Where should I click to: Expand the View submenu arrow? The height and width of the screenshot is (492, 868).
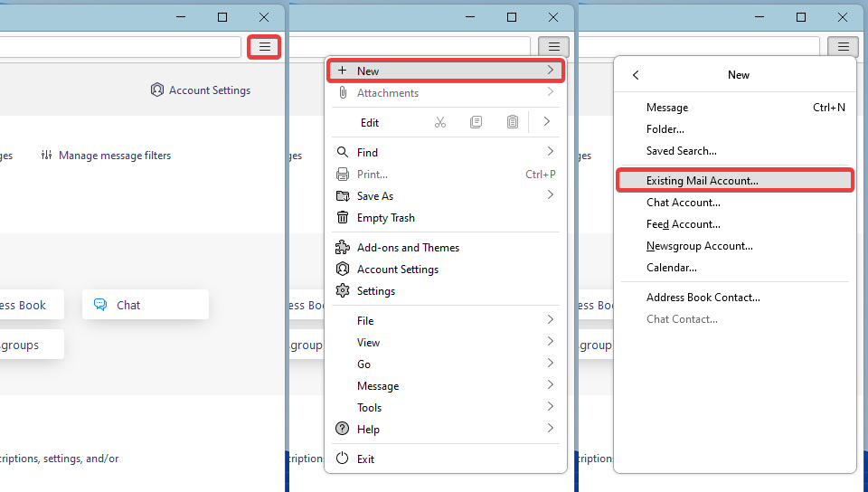tap(550, 342)
